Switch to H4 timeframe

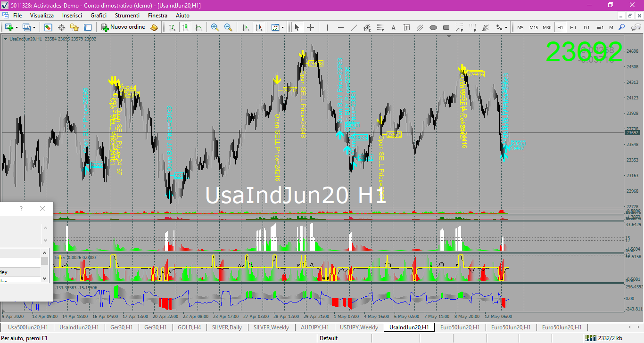click(x=573, y=27)
